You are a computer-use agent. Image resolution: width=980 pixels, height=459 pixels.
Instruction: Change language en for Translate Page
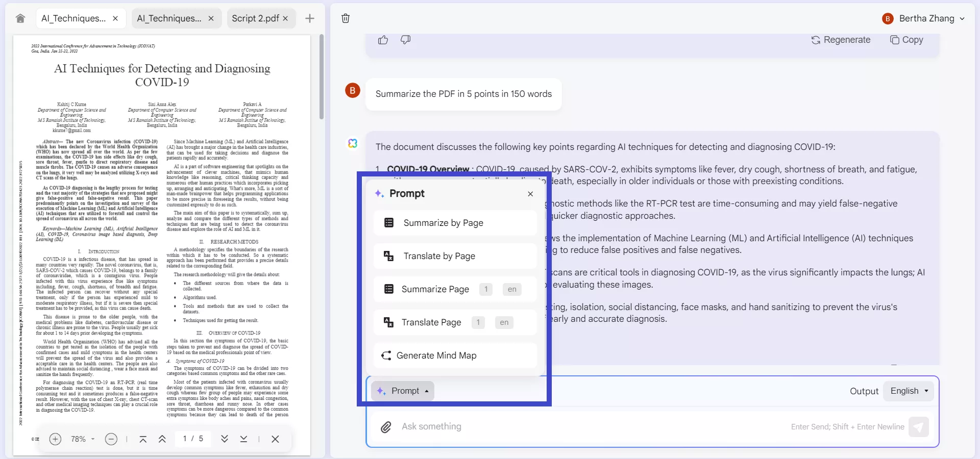504,322
